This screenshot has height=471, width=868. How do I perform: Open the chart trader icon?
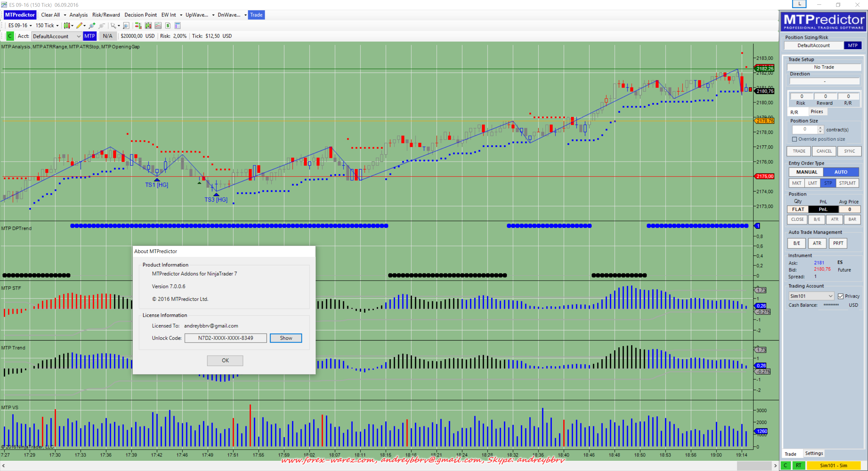[x=138, y=25]
